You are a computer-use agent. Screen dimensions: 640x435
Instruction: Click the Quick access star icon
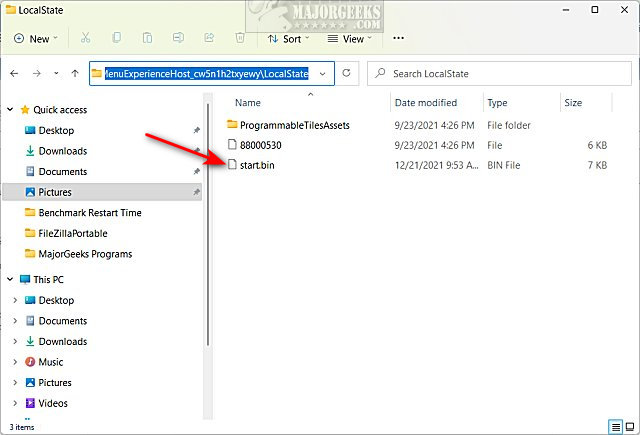click(25, 110)
